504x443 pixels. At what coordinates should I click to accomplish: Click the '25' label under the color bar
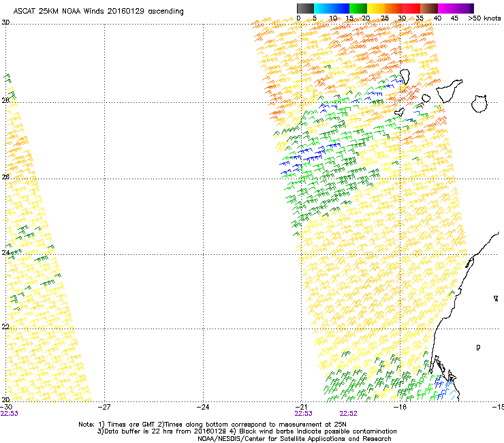point(384,18)
